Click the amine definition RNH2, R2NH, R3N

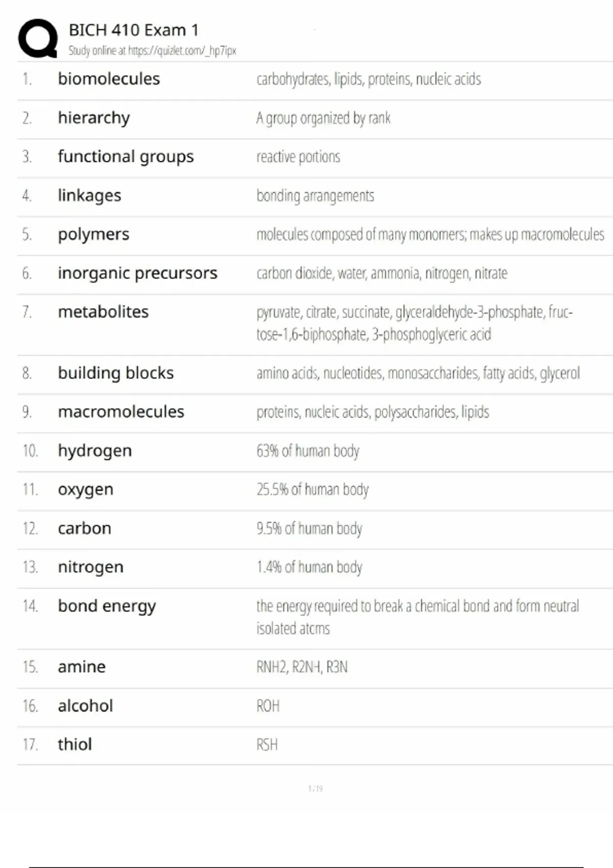point(302,667)
